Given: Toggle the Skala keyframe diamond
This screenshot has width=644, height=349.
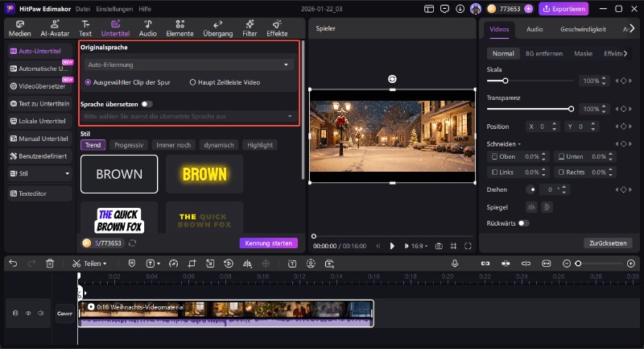Looking at the screenshot, I should coord(623,81).
